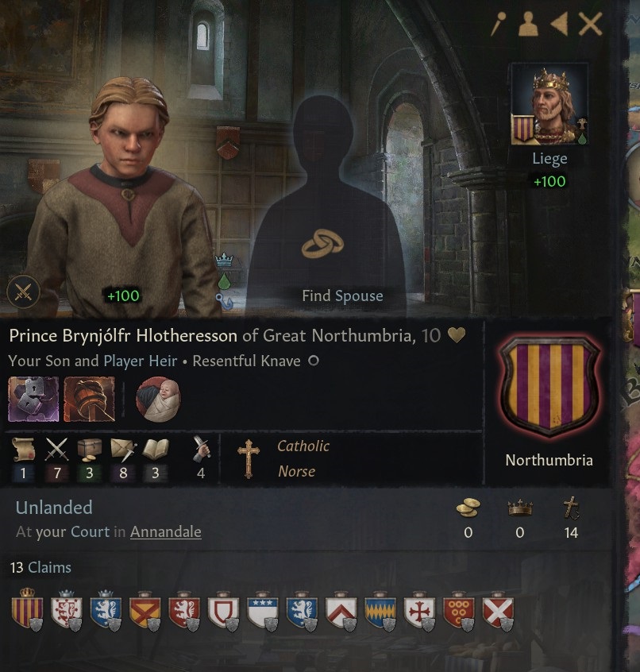Click the Northumbria striped coat of arms
Viewport: 640px width, 672px height.
pos(549,387)
